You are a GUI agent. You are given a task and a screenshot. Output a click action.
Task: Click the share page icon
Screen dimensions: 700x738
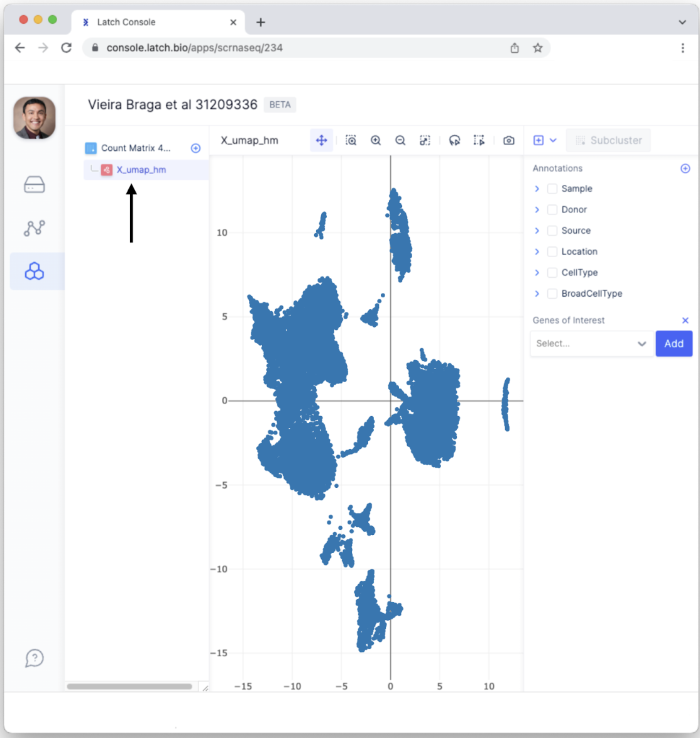pos(515,48)
